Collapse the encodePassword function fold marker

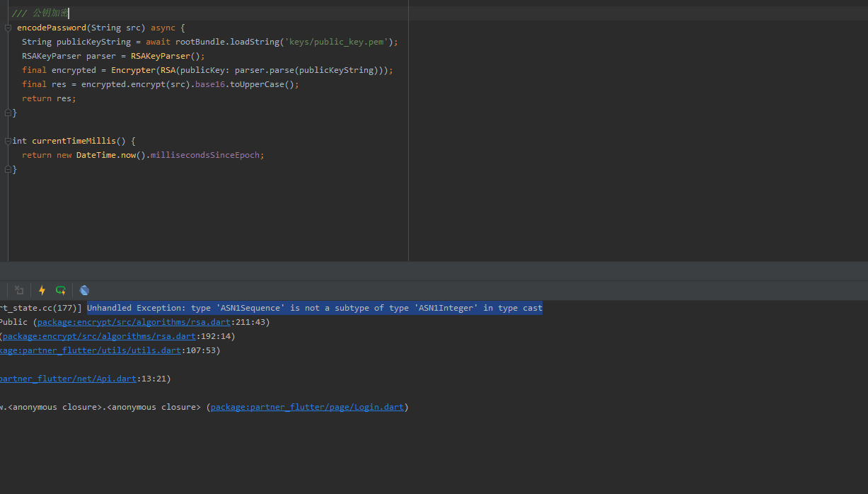point(8,28)
